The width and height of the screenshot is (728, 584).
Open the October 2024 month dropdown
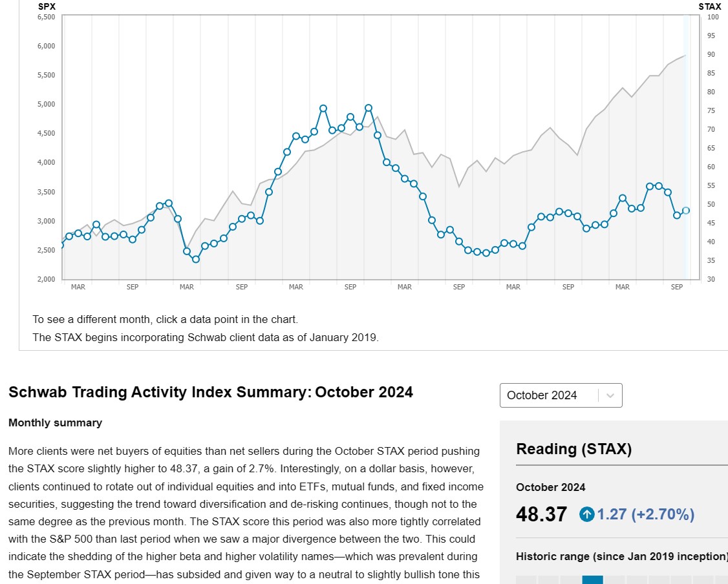[550, 395]
